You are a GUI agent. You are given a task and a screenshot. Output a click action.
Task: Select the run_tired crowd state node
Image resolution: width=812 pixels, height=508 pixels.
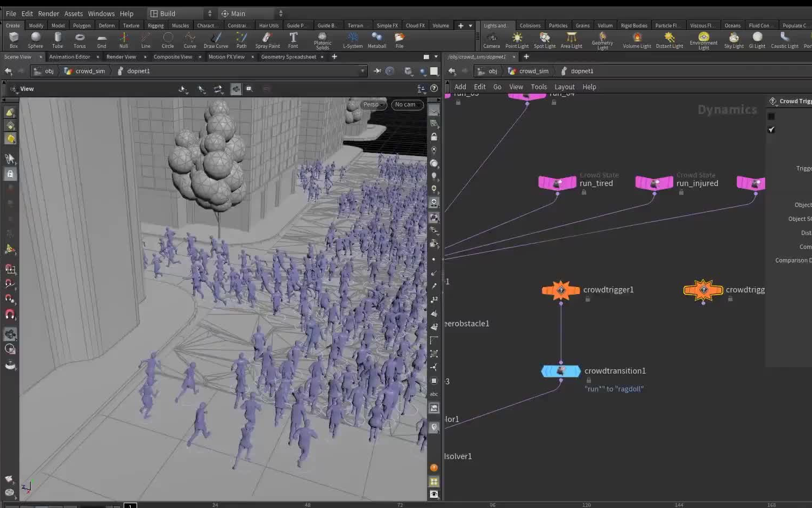click(557, 183)
